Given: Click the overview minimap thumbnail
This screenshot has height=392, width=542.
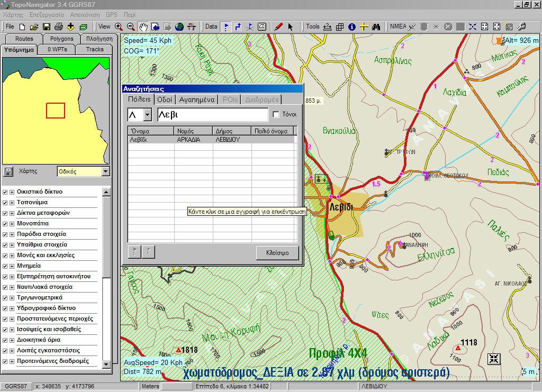Looking at the screenshot, I should tap(56, 111).
